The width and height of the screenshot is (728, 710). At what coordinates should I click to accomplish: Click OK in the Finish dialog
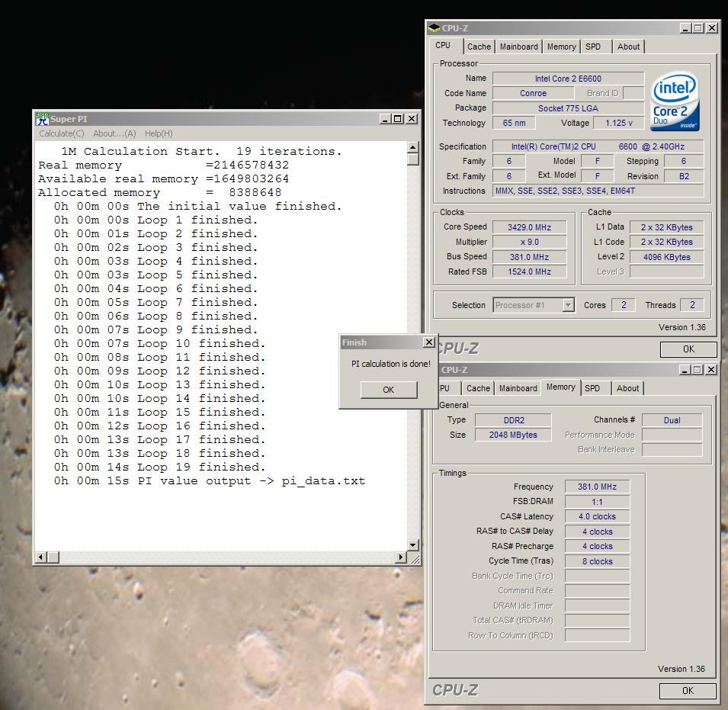389,390
